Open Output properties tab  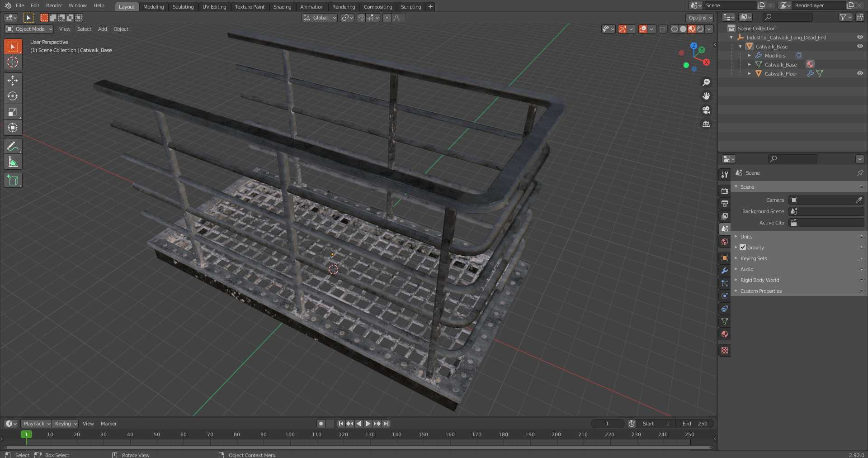click(725, 204)
